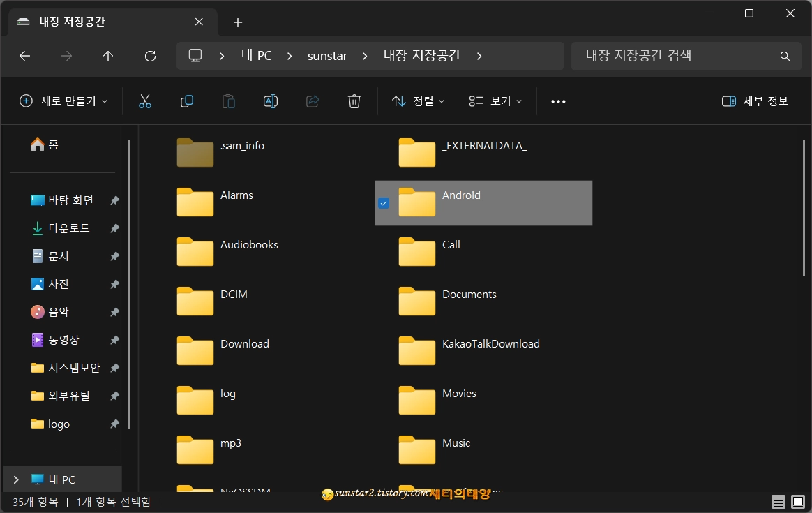Click 내장 저장공간 in the breadcrumb
812x513 pixels.
tap(421, 55)
